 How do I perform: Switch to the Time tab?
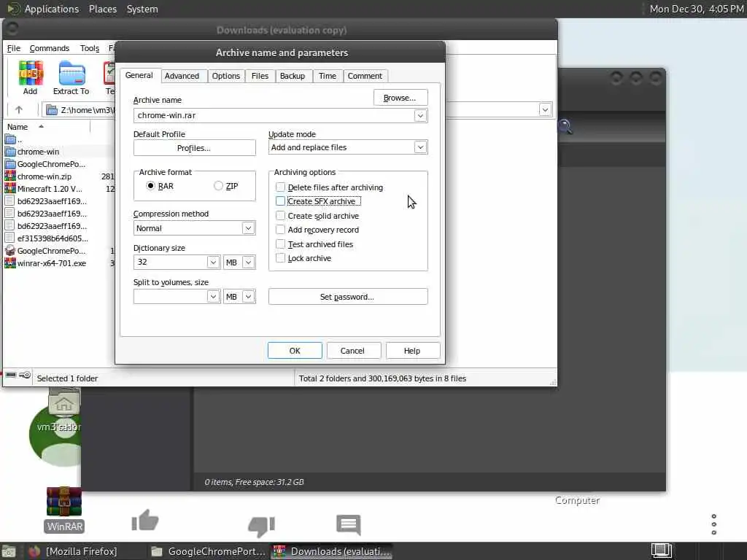[328, 76]
